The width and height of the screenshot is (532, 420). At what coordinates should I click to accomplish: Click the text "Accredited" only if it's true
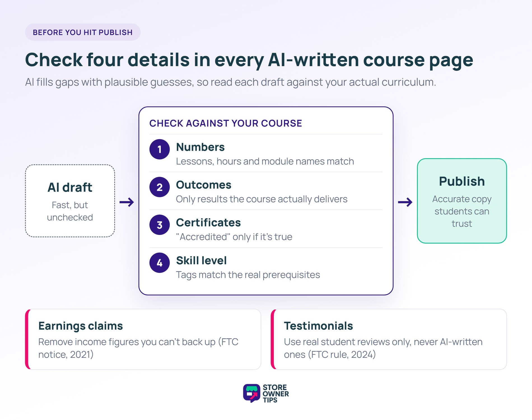[x=234, y=237]
